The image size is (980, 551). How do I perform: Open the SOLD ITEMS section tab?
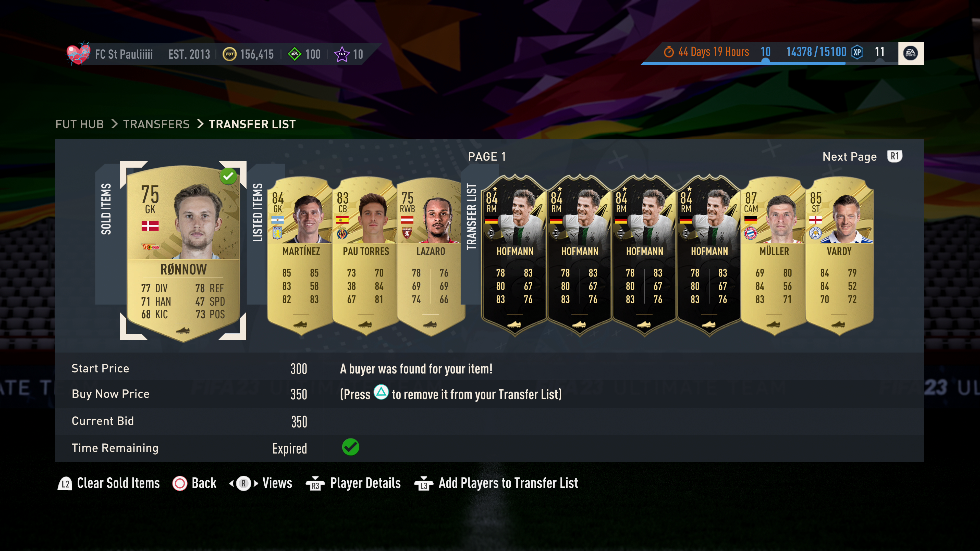click(106, 209)
